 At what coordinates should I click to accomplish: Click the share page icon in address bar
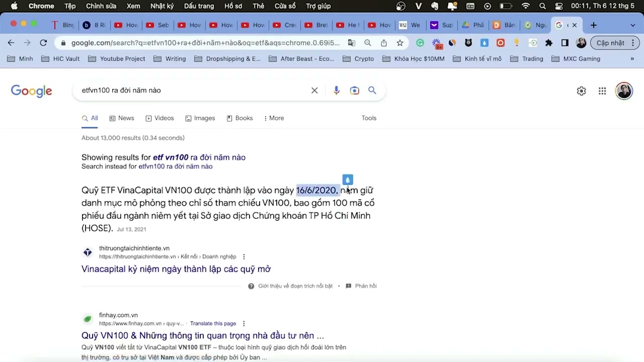pyautogui.click(x=384, y=43)
